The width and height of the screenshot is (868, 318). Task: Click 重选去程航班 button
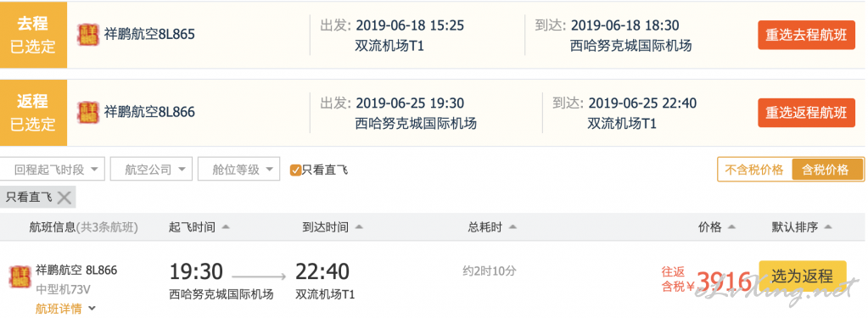(x=806, y=35)
